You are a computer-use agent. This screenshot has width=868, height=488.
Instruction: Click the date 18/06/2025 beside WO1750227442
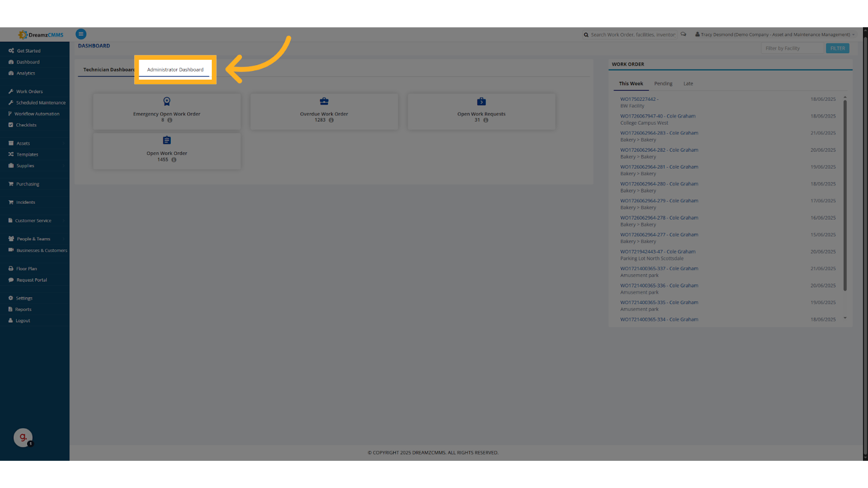coord(823,99)
